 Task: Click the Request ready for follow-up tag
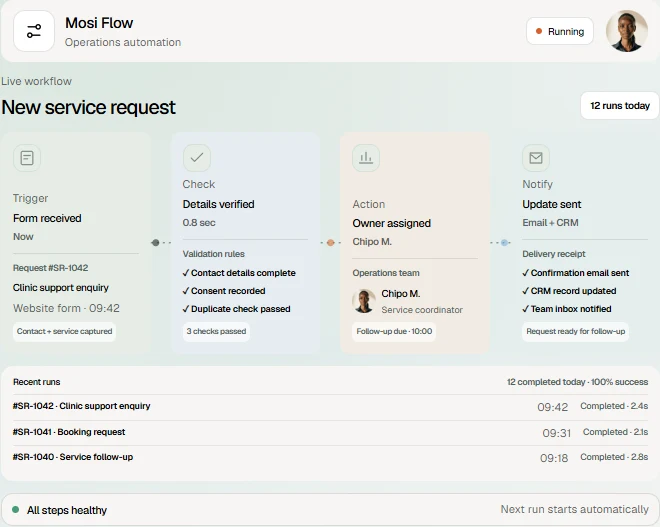point(575,331)
